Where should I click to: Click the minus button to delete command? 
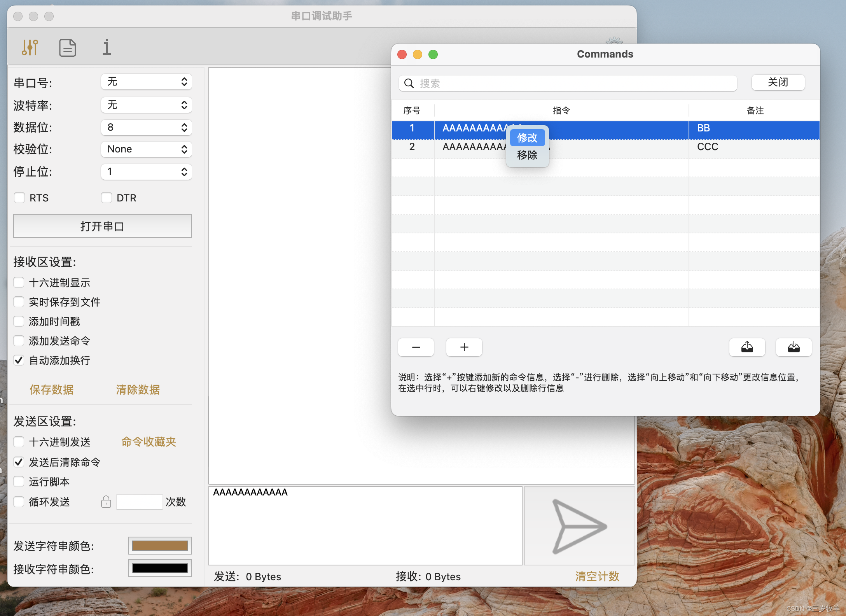[416, 347]
